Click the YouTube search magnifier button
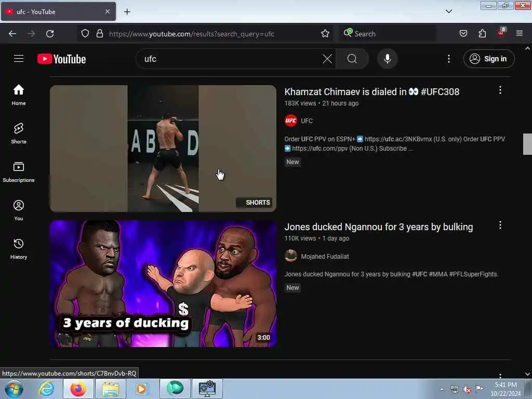This screenshot has width=532, height=399. (x=352, y=59)
